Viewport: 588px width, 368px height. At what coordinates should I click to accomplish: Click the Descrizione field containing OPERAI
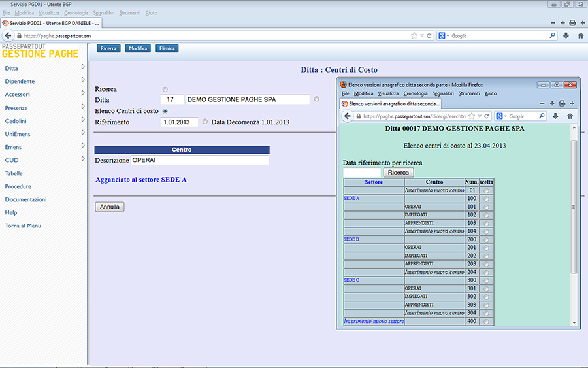click(x=199, y=160)
